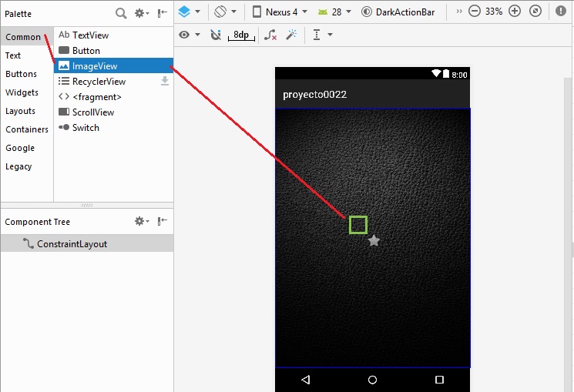The height and width of the screenshot is (392, 574).
Task: Select ConstraintLayout in the Component Tree
Action: click(72, 243)
